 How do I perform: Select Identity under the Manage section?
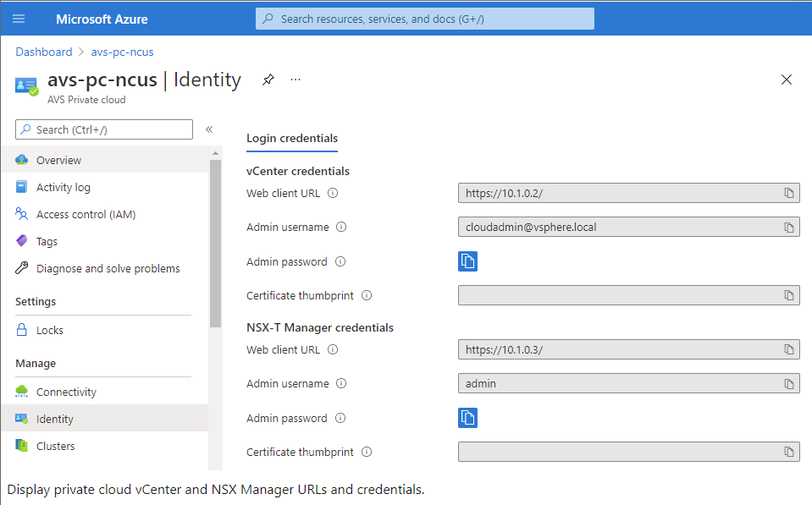click(x=55, y=419)
